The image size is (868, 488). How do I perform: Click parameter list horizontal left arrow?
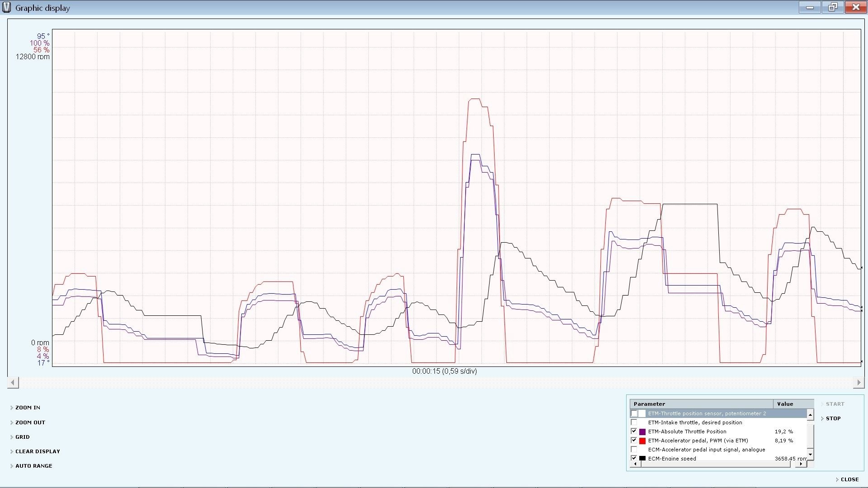pyautogui.click(x=635, y=464)
